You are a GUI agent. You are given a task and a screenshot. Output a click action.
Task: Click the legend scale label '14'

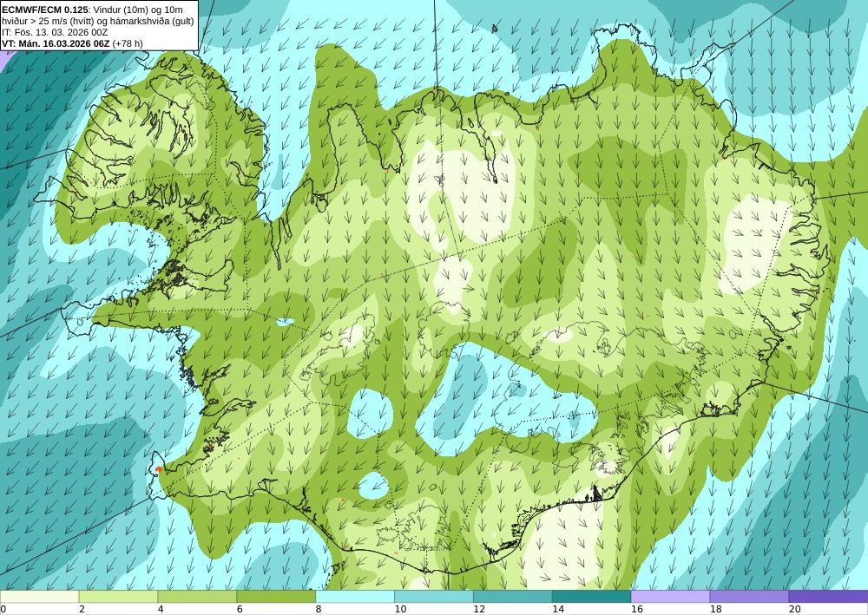(x=557, y=609)
